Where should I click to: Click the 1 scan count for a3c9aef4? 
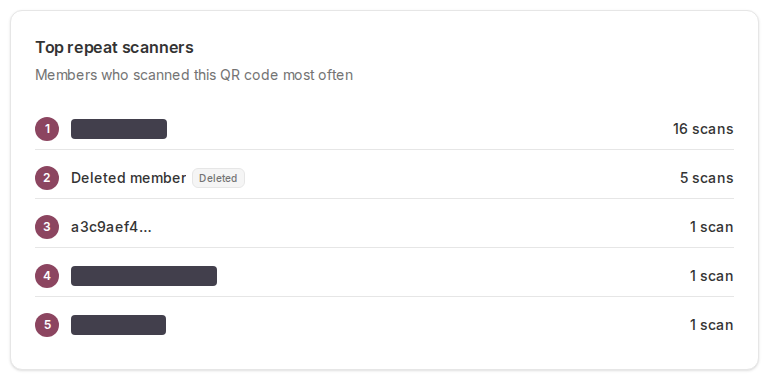tap(712, 227)
